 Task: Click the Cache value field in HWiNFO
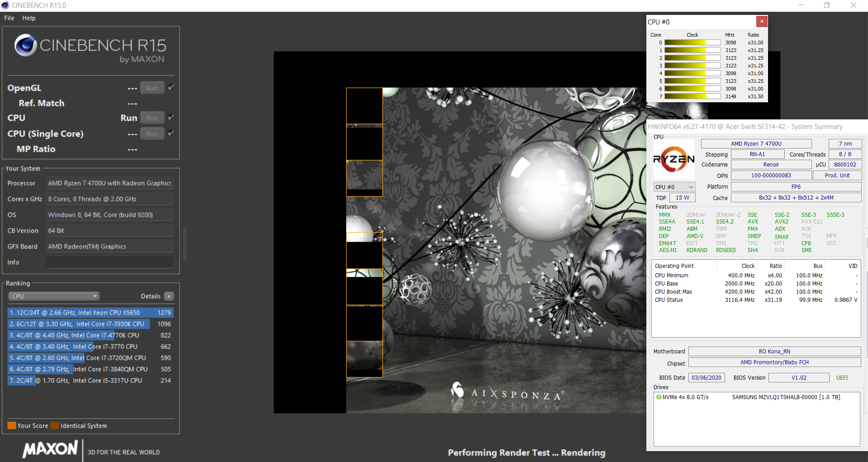[x=796, y=198]
